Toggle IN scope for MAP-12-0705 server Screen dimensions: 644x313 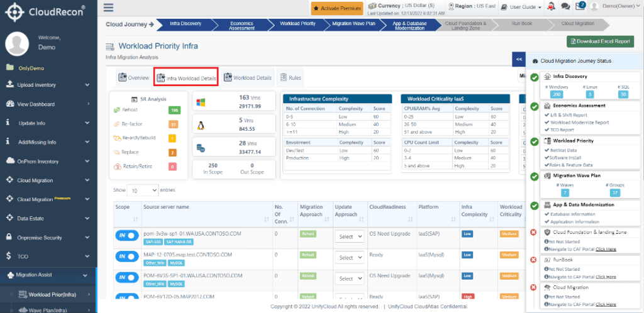127,257
